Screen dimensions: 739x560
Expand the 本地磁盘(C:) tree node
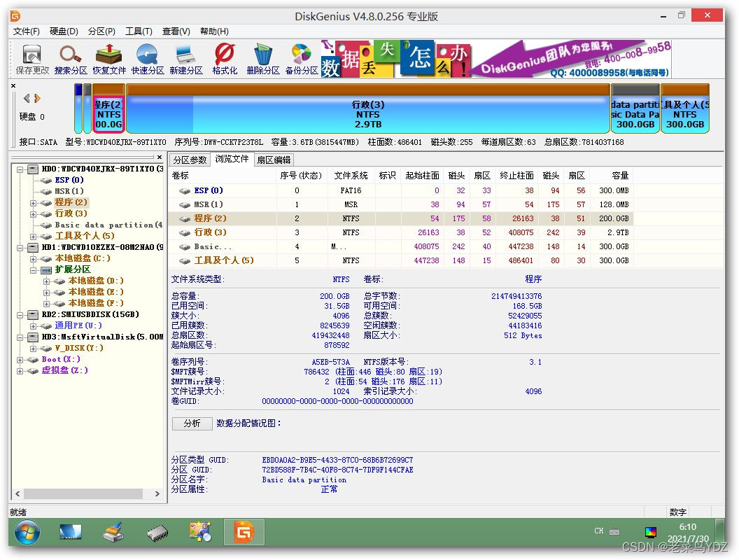pos(33,259)
